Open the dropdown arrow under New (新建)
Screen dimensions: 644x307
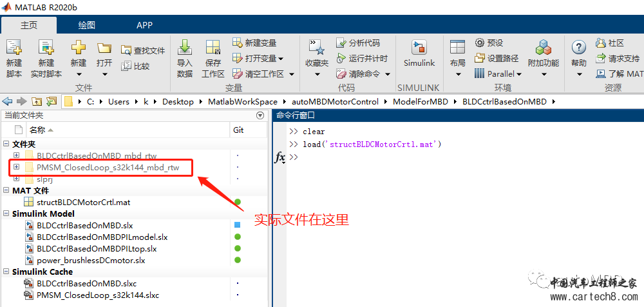(x=79, y=75)
